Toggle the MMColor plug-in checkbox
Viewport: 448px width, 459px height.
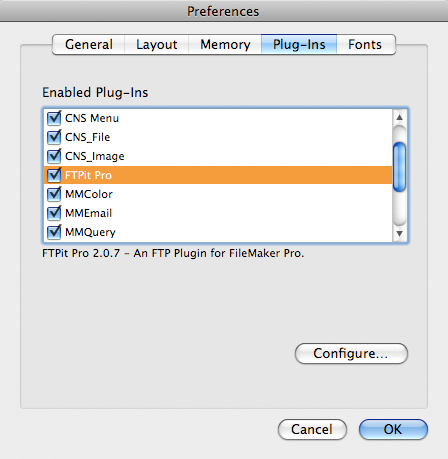tap(54, 194)
